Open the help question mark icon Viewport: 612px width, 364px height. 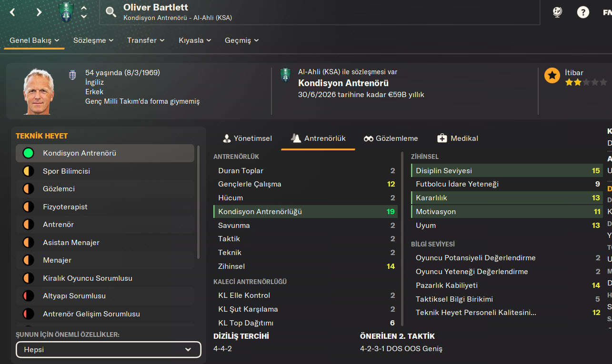[x=583, y=12]
